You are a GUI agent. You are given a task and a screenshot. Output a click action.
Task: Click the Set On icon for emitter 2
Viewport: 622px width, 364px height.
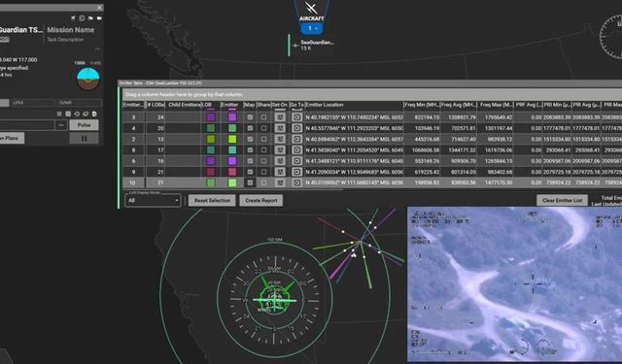pos(280,139)
